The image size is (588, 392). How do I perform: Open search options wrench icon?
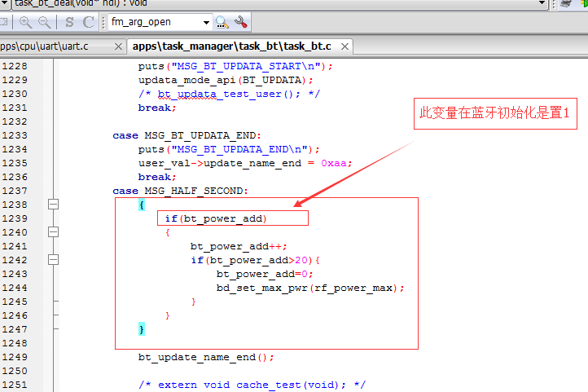point(241,23)
